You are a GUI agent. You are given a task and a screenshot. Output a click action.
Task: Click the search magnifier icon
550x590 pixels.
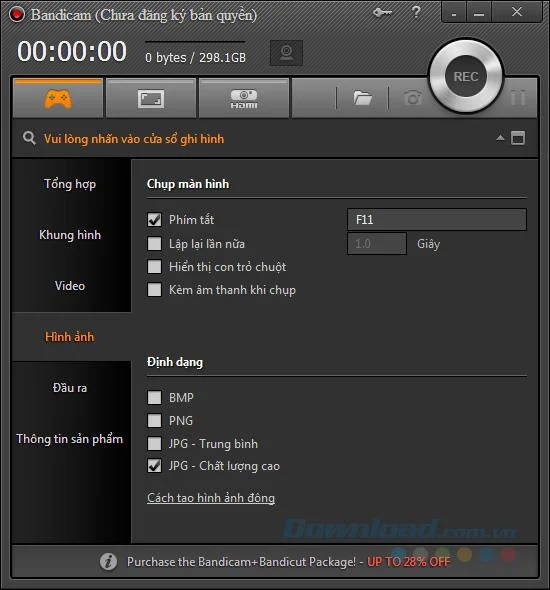click(29, 138)
